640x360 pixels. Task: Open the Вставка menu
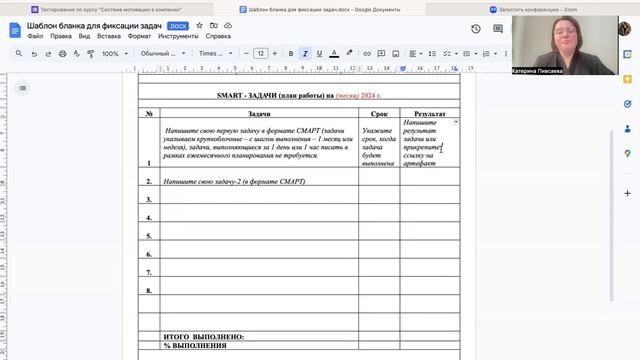(x=109, y=36)
